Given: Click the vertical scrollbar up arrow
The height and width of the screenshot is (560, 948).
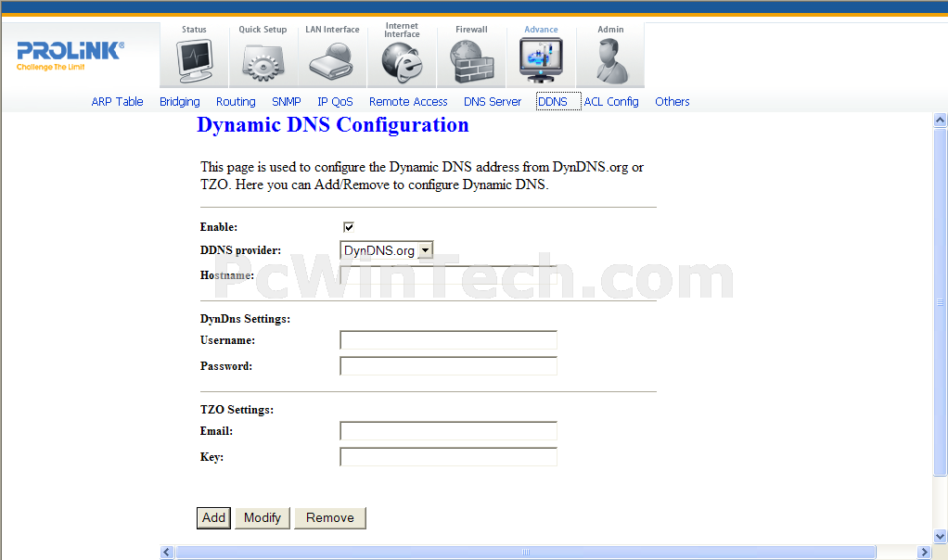Looking at the screenshot, I should (940, 120).
